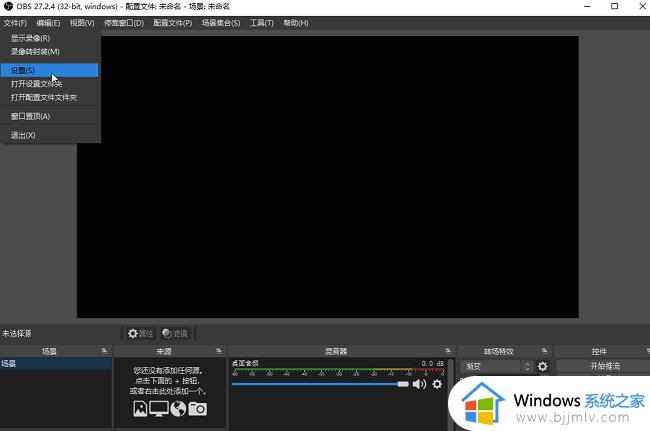Minimize the OBS window
This screenshot has height=431, width=650.
(x=587, y=6)
